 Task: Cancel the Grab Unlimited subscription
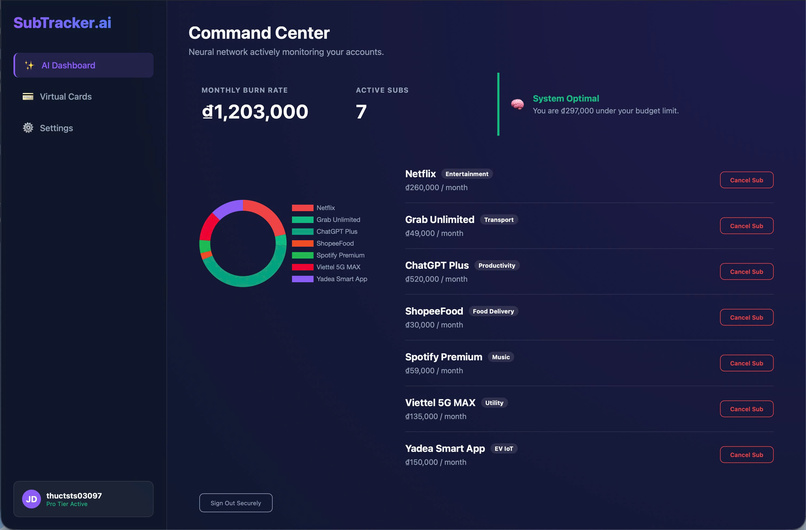[x=746, y=226]
